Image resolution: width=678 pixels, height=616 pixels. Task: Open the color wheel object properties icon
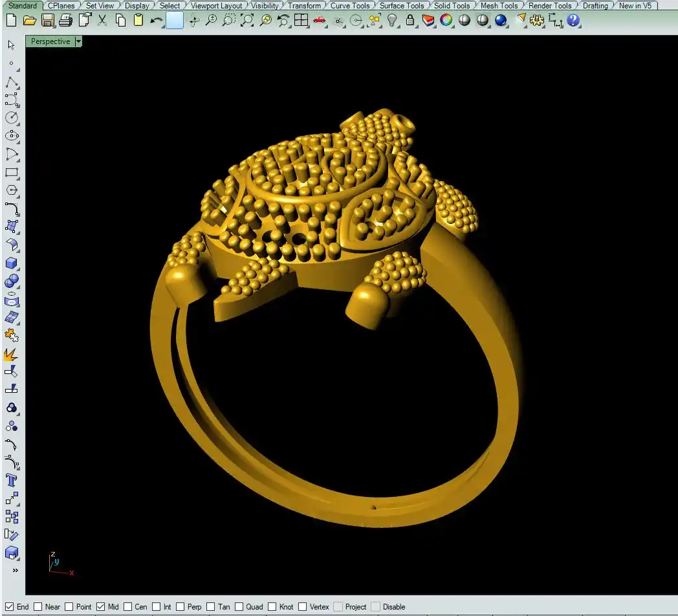pos(446,20)
